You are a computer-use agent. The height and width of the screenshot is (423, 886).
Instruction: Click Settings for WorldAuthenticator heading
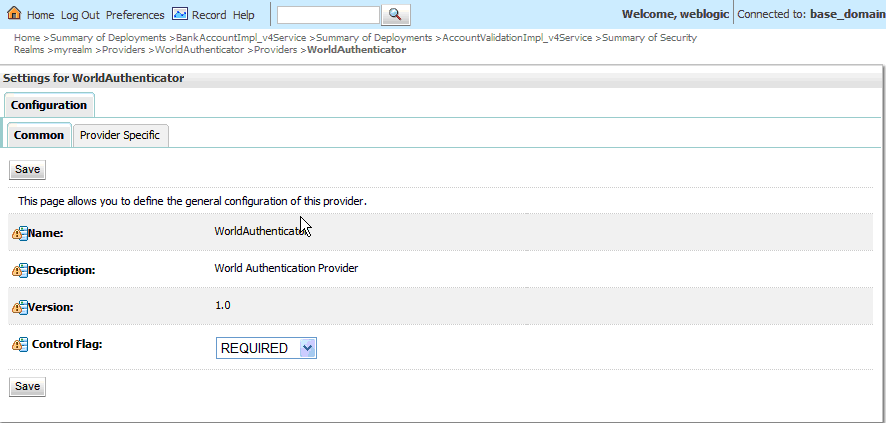click(x=94, y=79)
